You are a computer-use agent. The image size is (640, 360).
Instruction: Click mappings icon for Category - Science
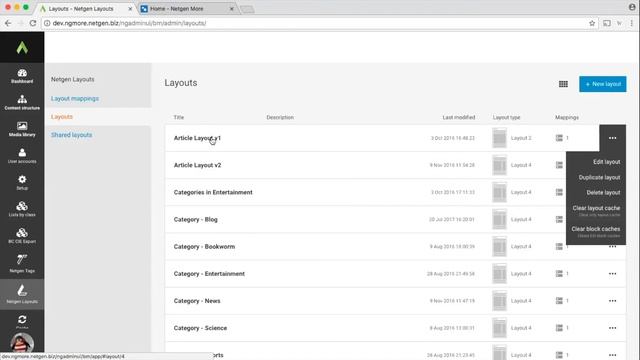pyautogui.click(x=559, y=328)
